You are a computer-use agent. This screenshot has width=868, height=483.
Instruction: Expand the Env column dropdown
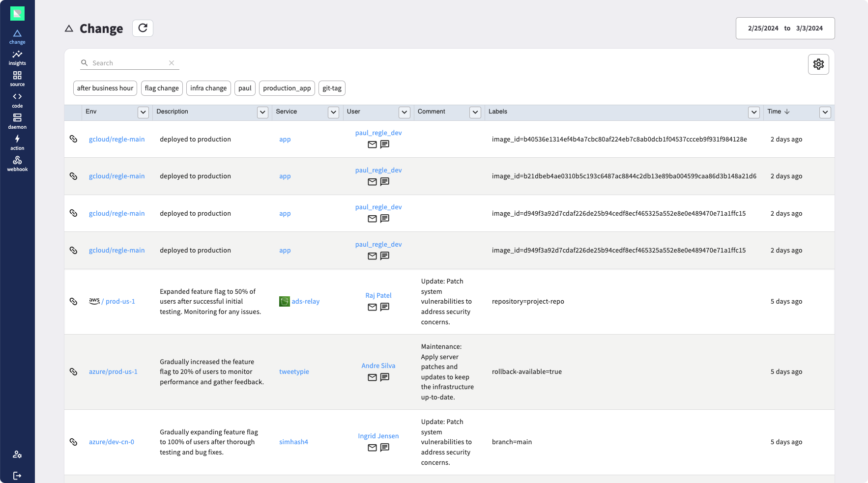[143, 113]
